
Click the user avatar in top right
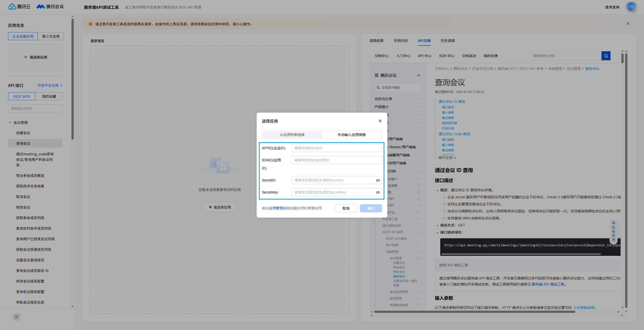pyautogui.click(x=631, y=7)
